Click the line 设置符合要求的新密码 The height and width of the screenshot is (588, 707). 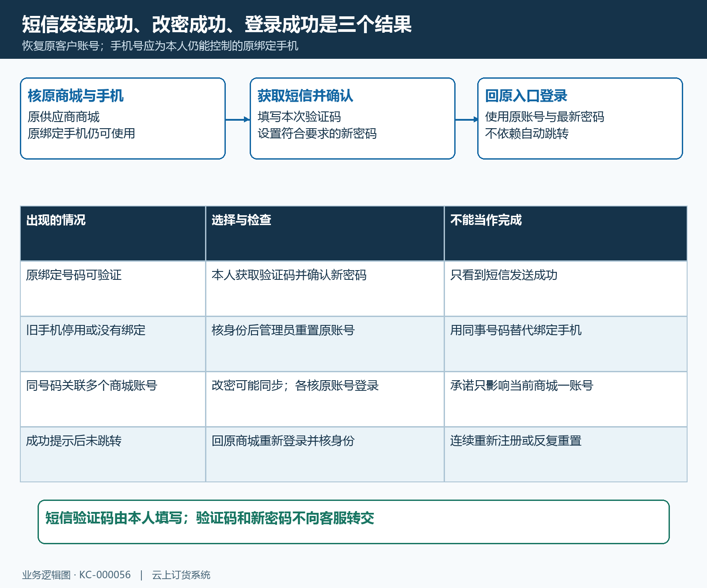point(317,134)
